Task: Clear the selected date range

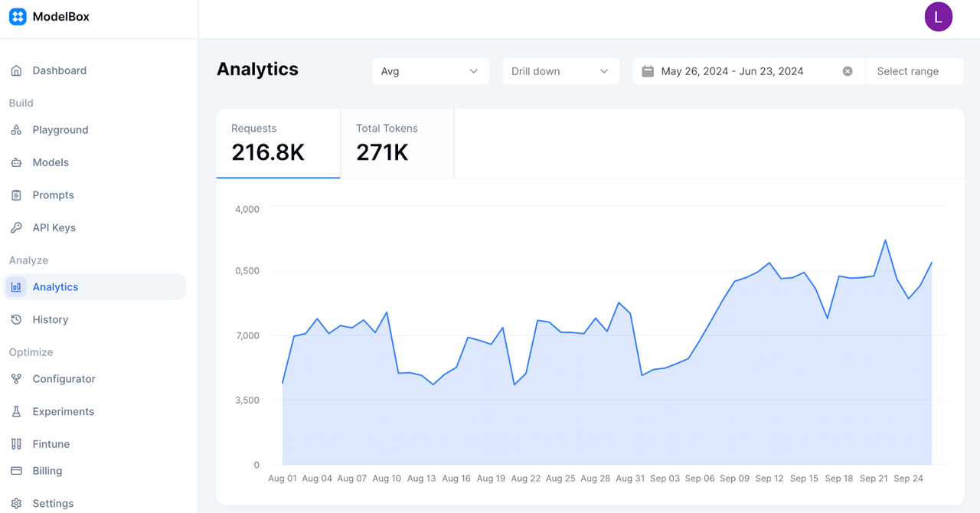Action: [848, 71]
